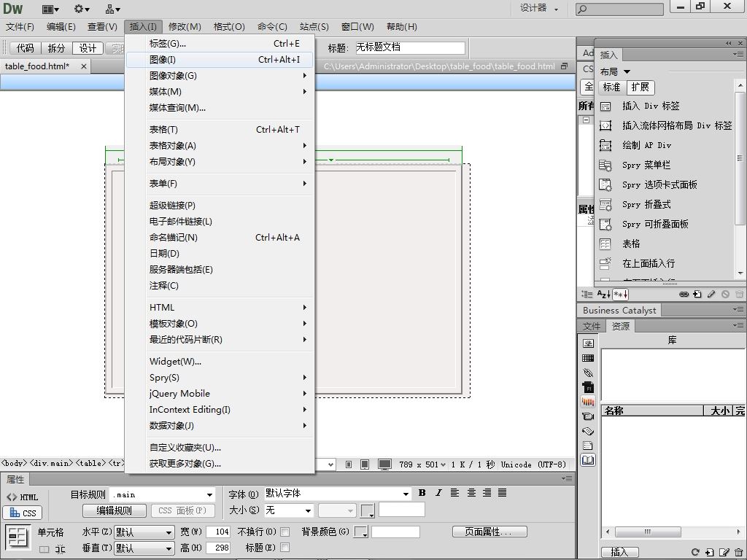Click the Insert Div Tag icon

605,106
